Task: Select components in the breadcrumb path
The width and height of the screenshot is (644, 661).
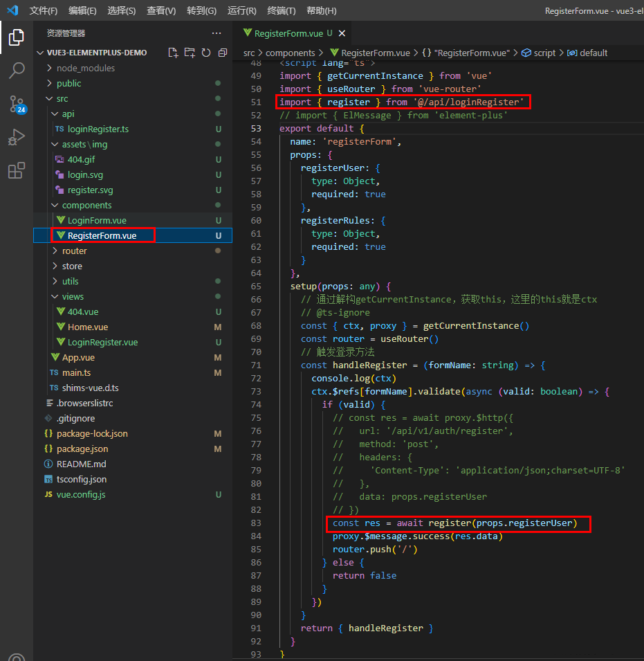Action: click(291, 53)
